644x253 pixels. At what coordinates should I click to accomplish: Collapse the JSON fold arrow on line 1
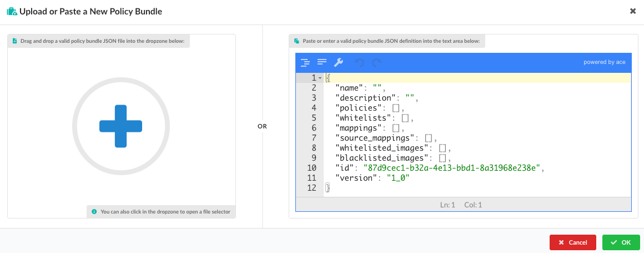[x=320, y=78]
